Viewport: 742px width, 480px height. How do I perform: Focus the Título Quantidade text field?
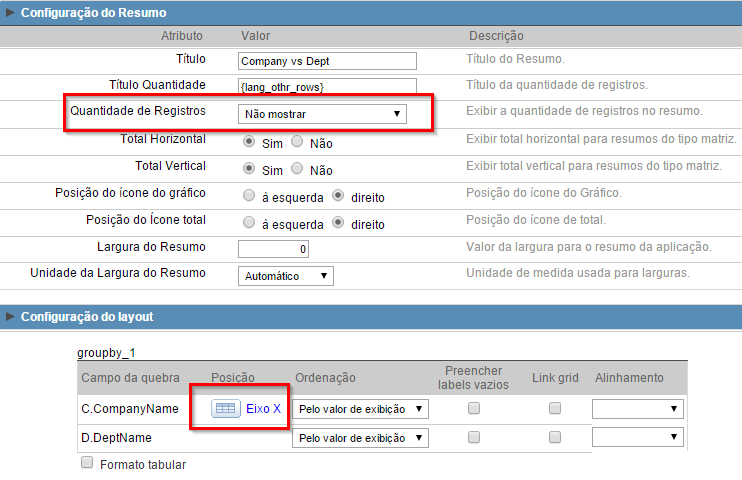327,87
